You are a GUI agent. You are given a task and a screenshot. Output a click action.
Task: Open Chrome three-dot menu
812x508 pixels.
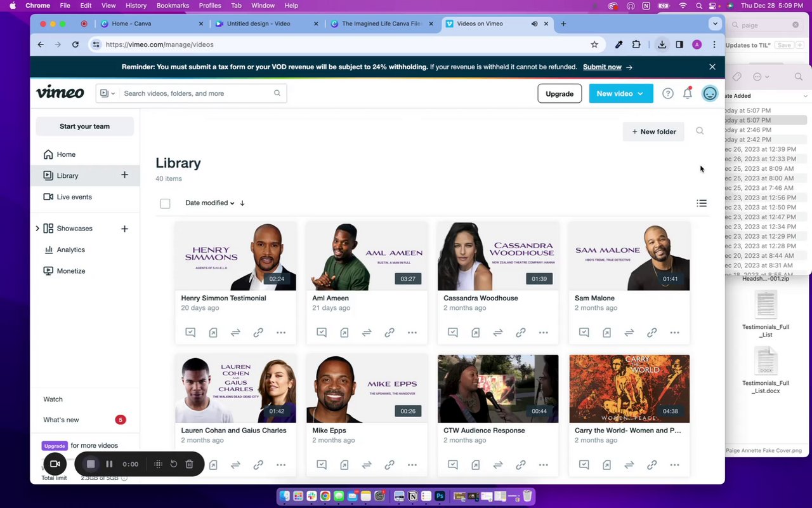tap(714, 44)
